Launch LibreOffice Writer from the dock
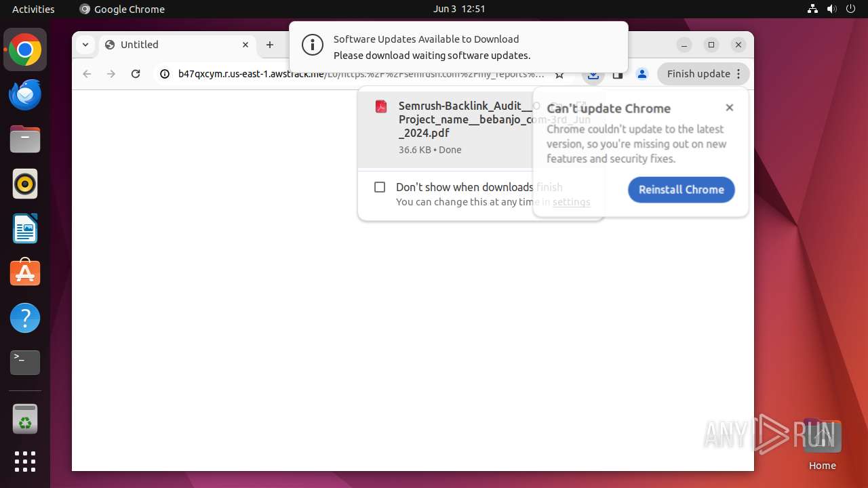This screenshot has width=868, height=488. (x=25, y=228)
